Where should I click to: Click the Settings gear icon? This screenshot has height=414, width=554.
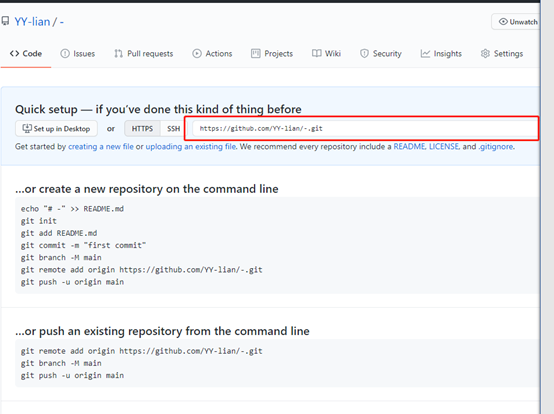485,54
